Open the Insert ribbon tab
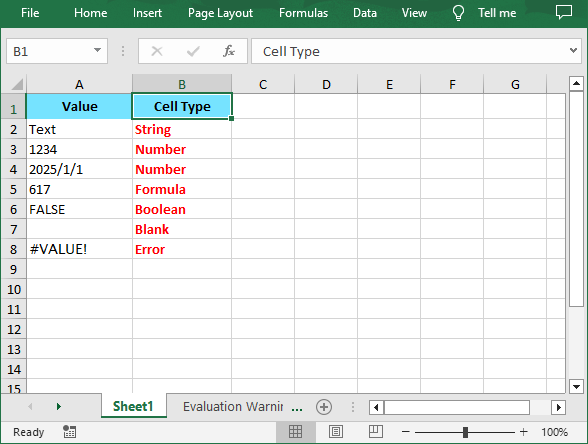588x444 pixels. [147, 13]
